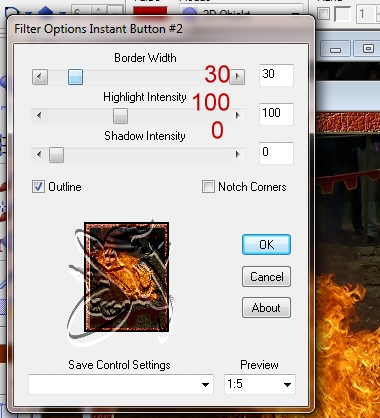Click the Highlight Intensity slider thumb

coord(120,116)
